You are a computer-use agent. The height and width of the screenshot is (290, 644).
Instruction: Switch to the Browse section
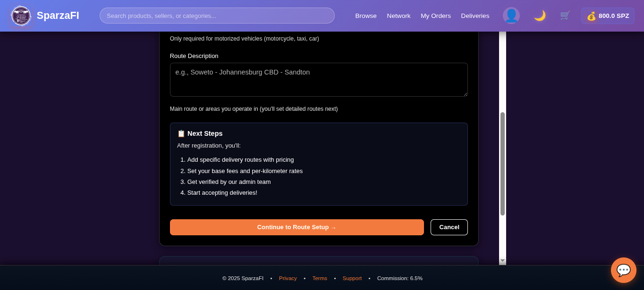(365, 16)
